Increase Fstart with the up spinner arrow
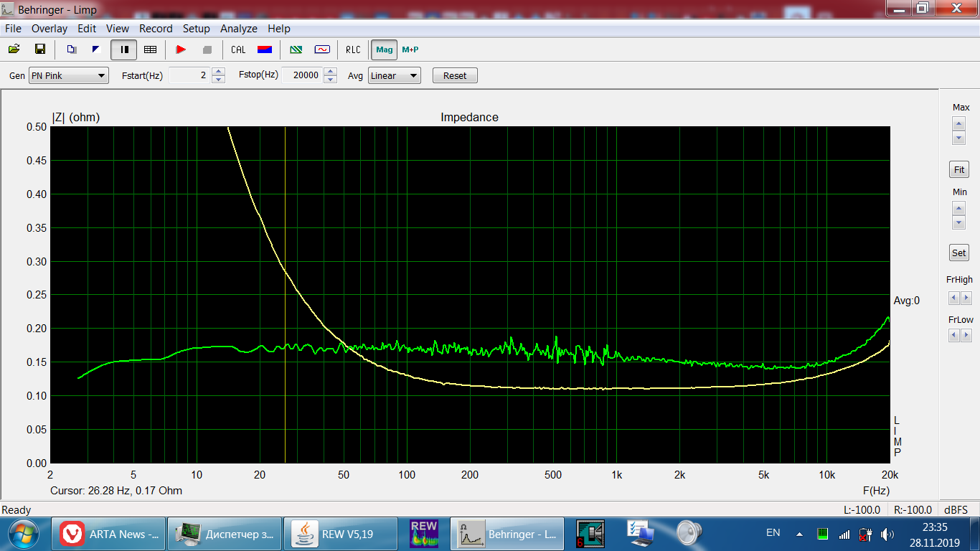This screenshot has height=551, width=980. [218, 72]
